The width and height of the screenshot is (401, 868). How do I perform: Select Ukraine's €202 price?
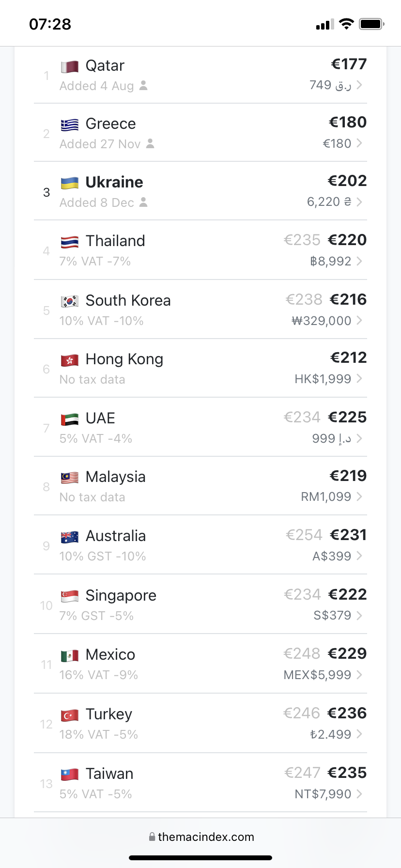(347, 181)
